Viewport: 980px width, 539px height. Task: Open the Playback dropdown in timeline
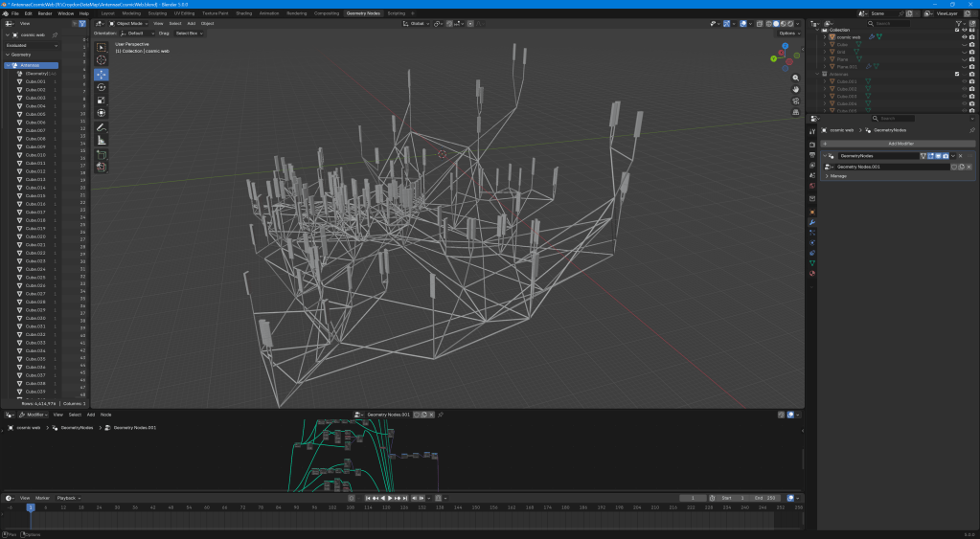[68, 498]
